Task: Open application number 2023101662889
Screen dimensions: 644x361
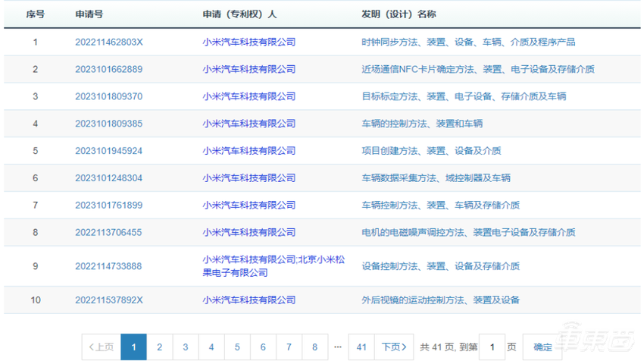Action: click(x=108, y=69)
